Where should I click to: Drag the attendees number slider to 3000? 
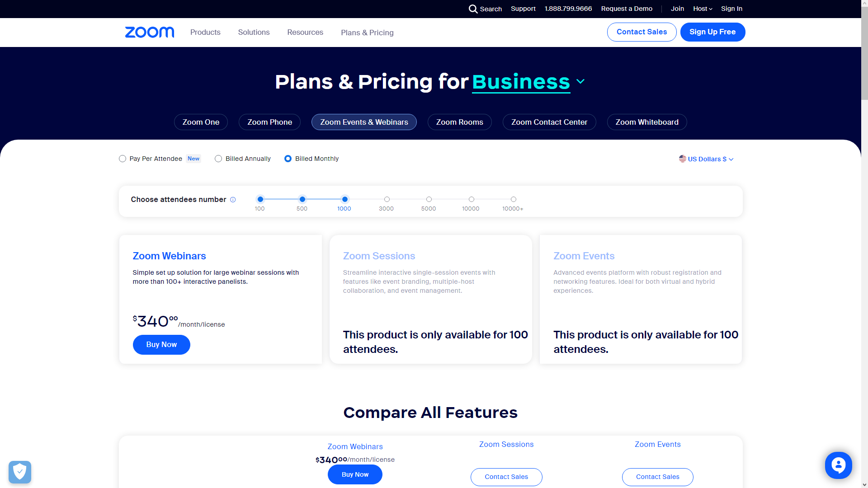pos(387,200)
